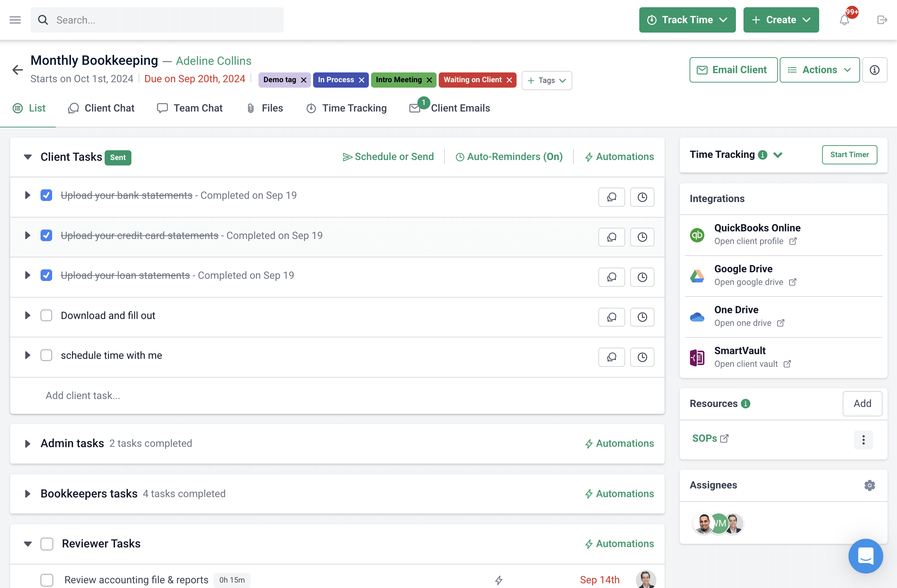
Task: Open the project info icon button
Action: (x=875, y=70)
